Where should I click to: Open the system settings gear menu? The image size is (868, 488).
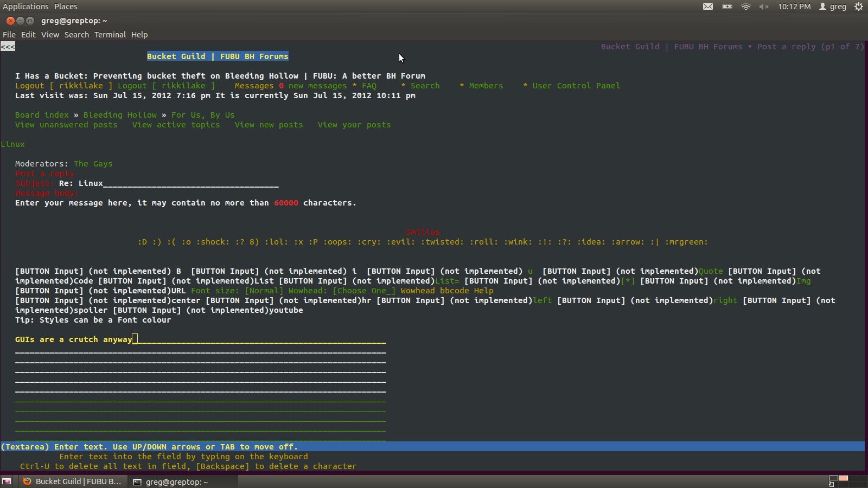point(858,7)
